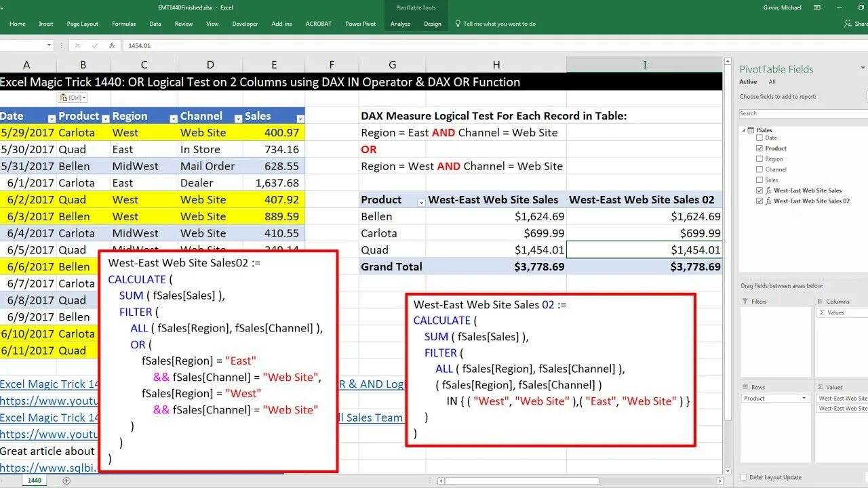
Task: Check the Channel field checkbox
Action: pos(759,169)
